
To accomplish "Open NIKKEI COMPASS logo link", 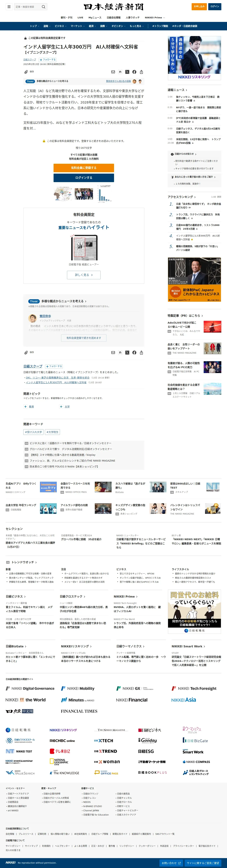I will [196, 762].
